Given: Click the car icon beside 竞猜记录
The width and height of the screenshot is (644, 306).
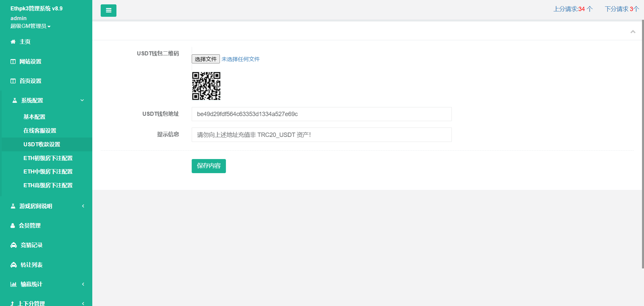Looking at the screenshot, I should 13,245.
